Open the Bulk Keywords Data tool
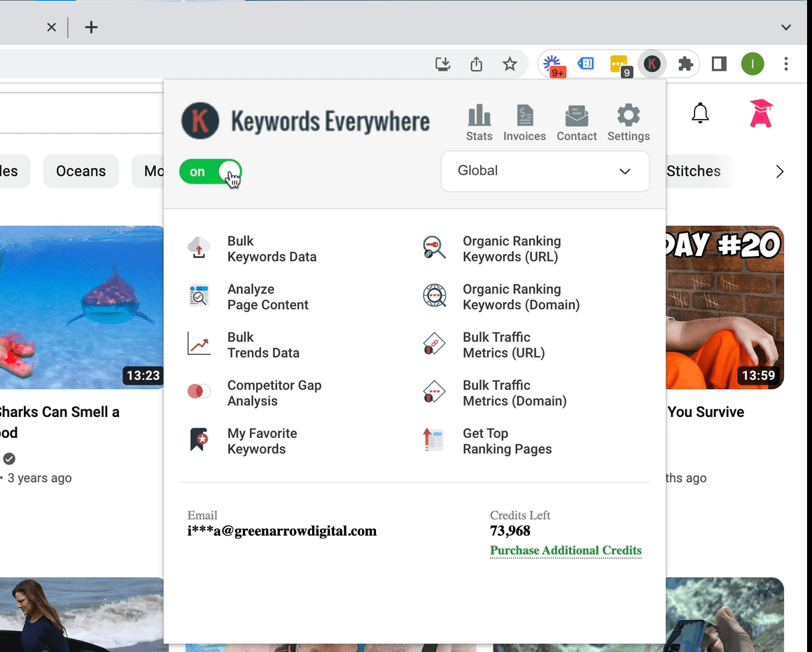This screenshot has height=652, width=812. tap(272, 248)
